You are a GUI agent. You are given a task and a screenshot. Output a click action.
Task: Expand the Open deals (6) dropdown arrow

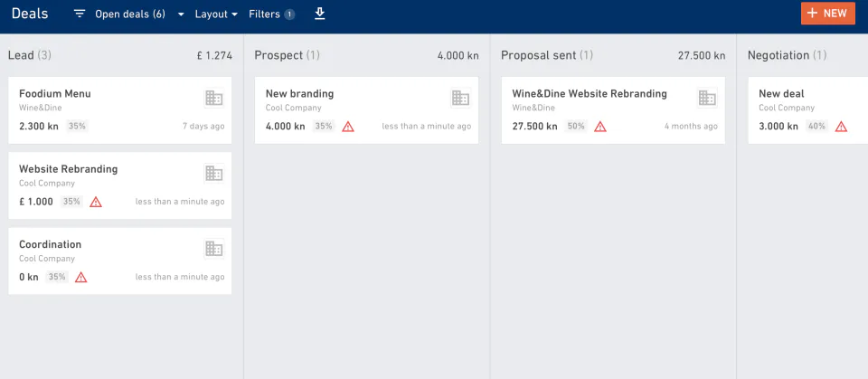pos(181,15)
